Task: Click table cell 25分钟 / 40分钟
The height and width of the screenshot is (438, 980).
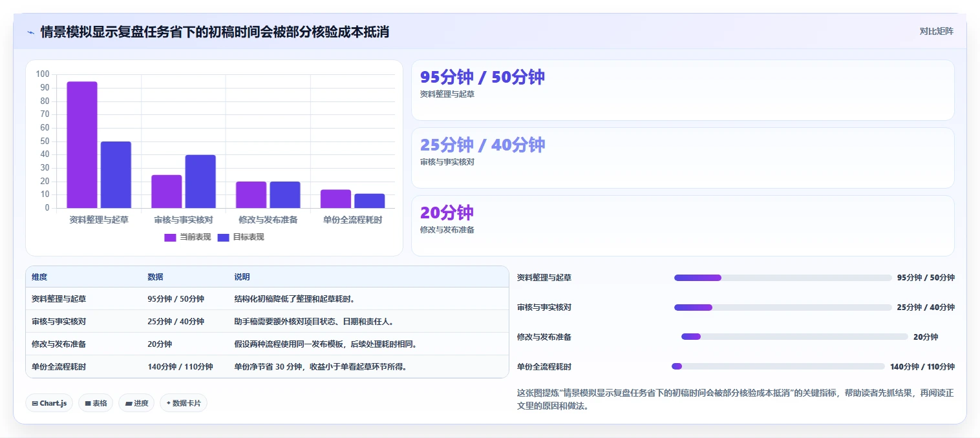Action: [176, 321]
